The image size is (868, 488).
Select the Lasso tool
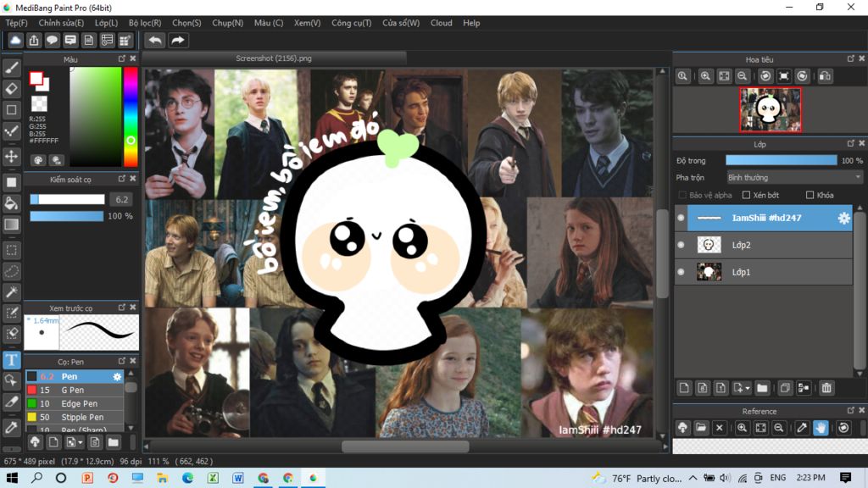coord(11,271)
